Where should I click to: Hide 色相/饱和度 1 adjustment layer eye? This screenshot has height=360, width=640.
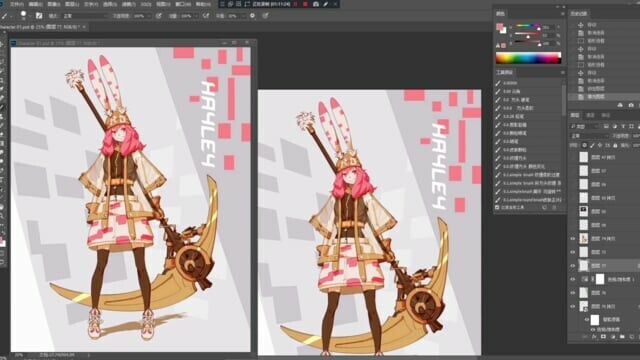(x=573, y=279)
